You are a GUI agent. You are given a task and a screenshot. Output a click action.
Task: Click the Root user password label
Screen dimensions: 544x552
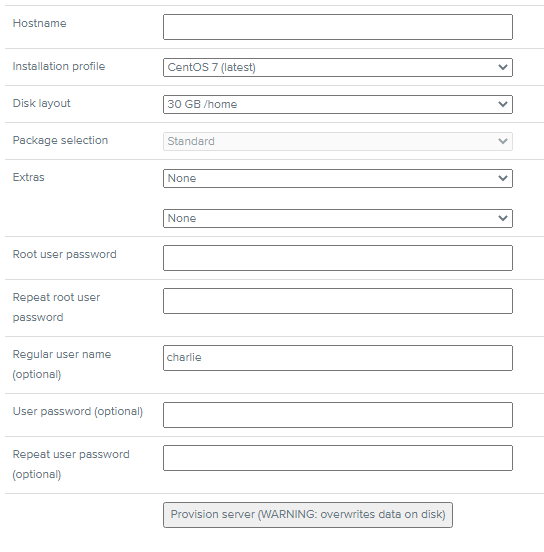pos(64,254)
